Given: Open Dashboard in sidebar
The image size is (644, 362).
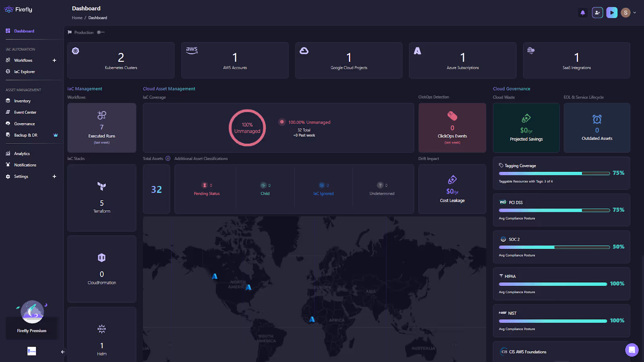Looking at the screenshot, I should pyautogui.click(x=24, y=31).
